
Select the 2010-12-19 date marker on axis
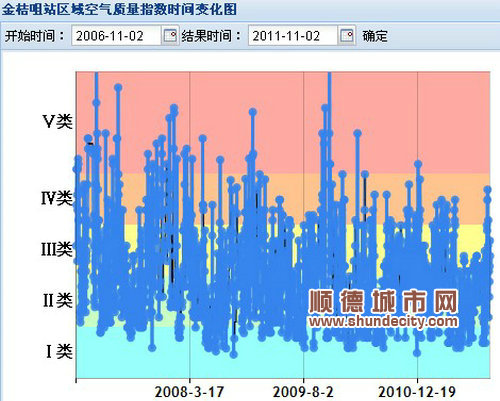click(x=417, y=392)
